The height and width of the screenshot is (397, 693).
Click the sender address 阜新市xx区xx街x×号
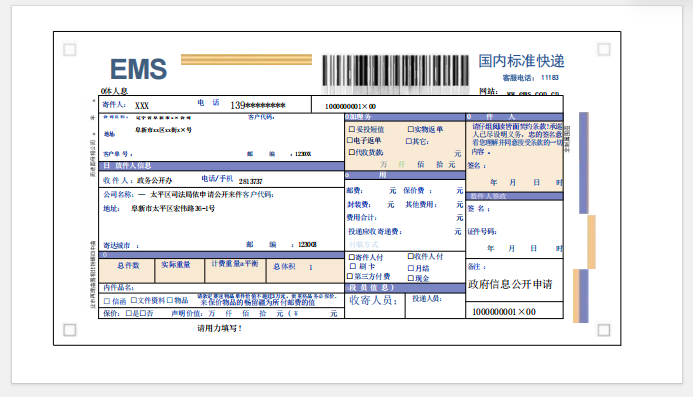click(x=163, y=130)
